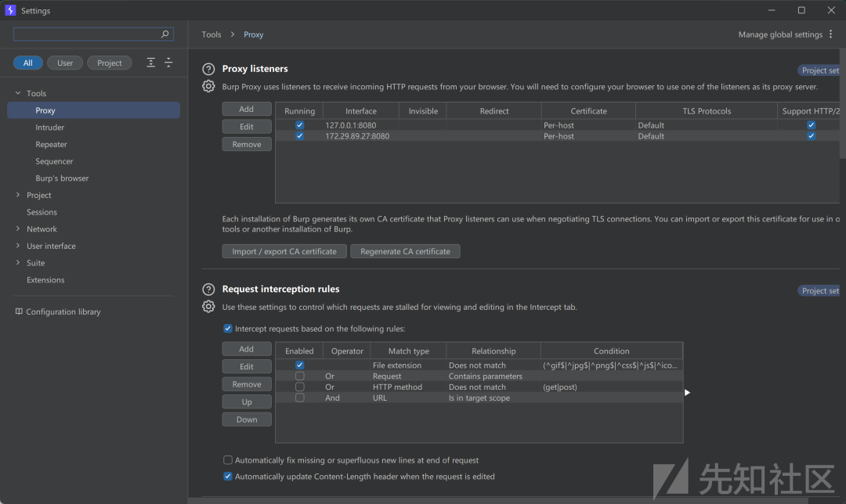
Task: Click Request interception rules gear icon
Action: [x=208, y=307]
